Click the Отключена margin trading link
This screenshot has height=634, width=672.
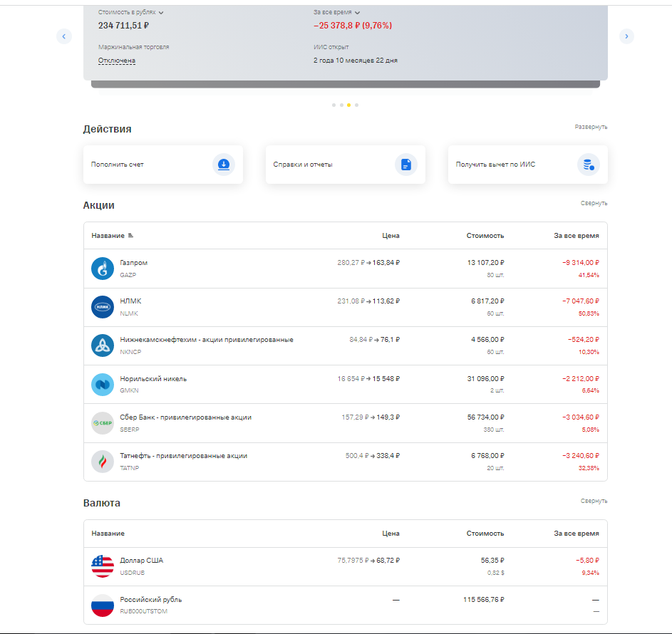(117, 61)
